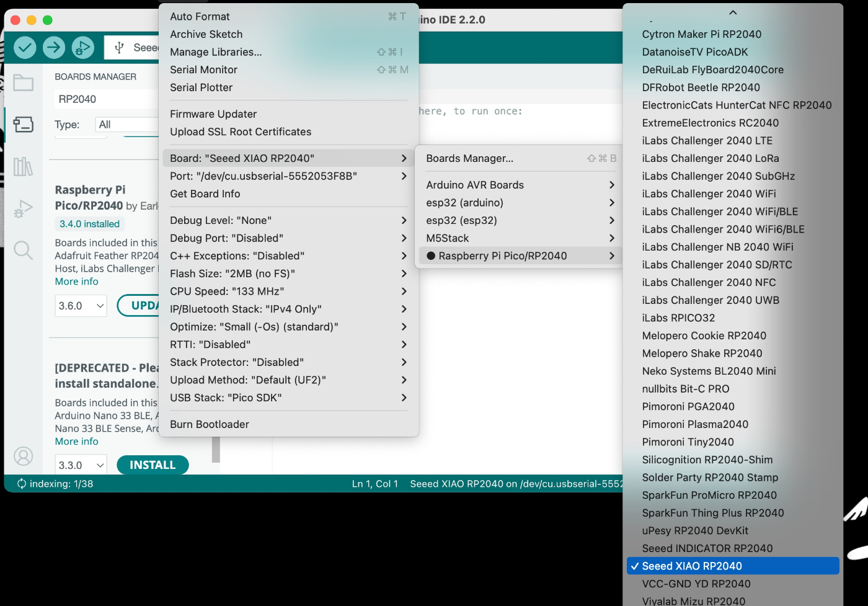Expand the Flash Size submenu
The height and width of the screenshot is (606, 868).
(x=288, y=274)
